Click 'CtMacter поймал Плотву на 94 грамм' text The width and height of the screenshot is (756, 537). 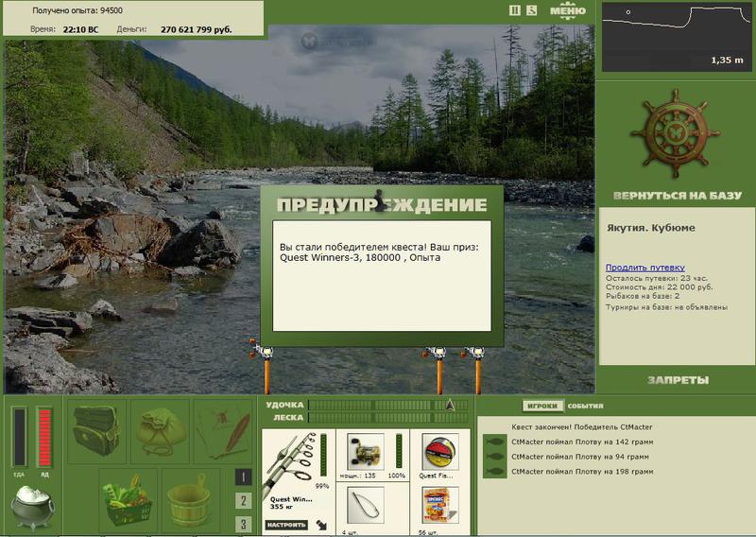click(x=580, y=457)
